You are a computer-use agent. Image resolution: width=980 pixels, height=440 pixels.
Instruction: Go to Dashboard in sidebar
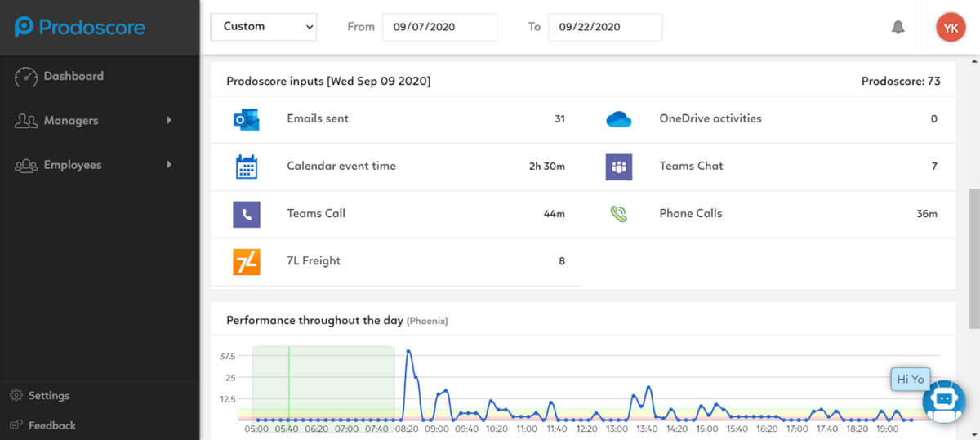coord(73,76)
